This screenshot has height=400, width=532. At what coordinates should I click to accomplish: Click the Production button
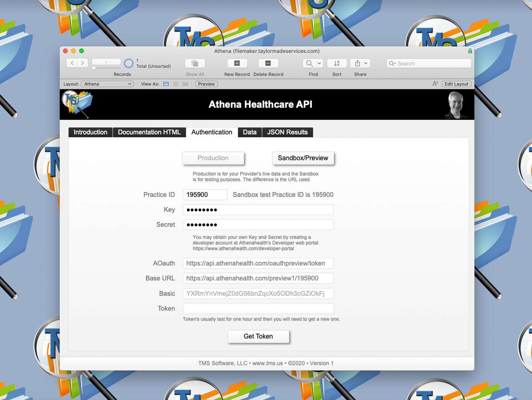point(213,158)
